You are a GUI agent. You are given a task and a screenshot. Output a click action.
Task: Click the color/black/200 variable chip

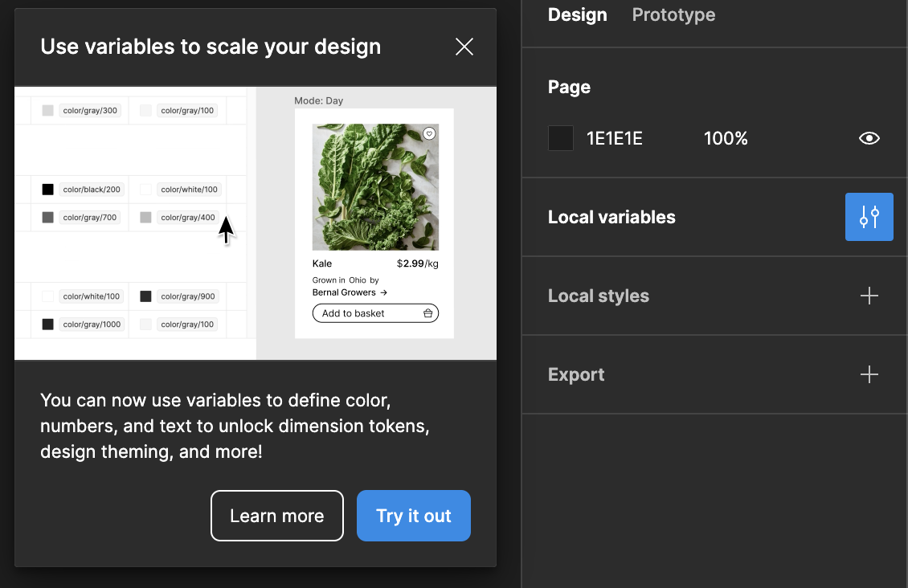[x=92, y=190]
